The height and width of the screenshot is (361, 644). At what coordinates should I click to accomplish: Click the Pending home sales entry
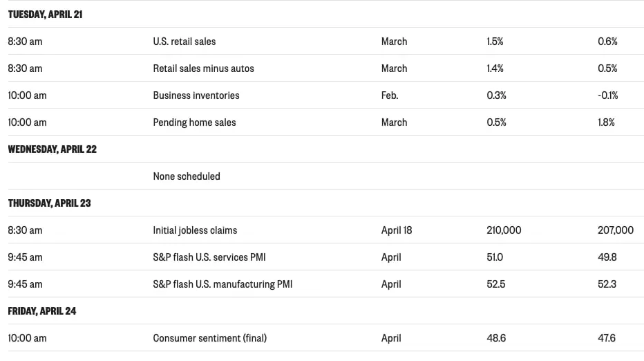(194, 122)
